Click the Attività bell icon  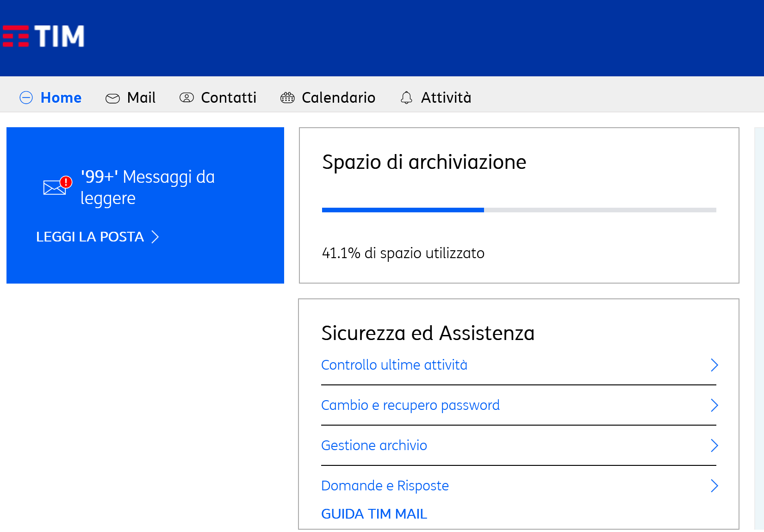406,98
